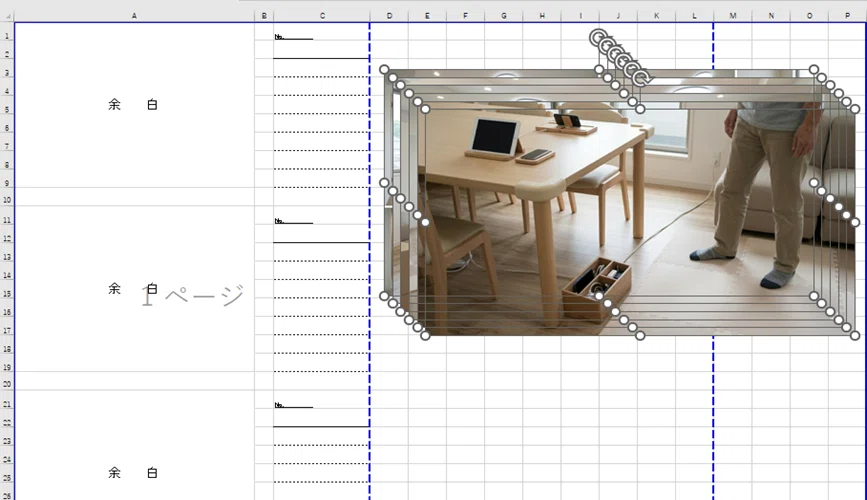Select column C header
The height and width of the screenshot is (500, 867).
coord(322,16)
